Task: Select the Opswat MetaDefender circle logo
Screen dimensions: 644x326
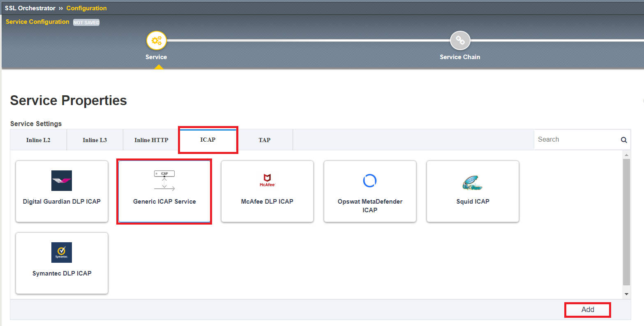Action: coord(370,181)
